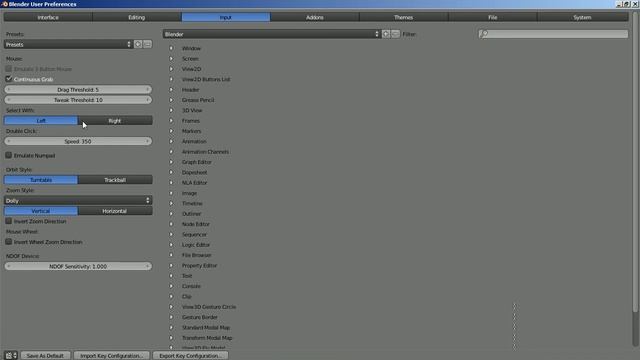
Task: Click the Logic Editor keymap row
Action: pos(196,245)
